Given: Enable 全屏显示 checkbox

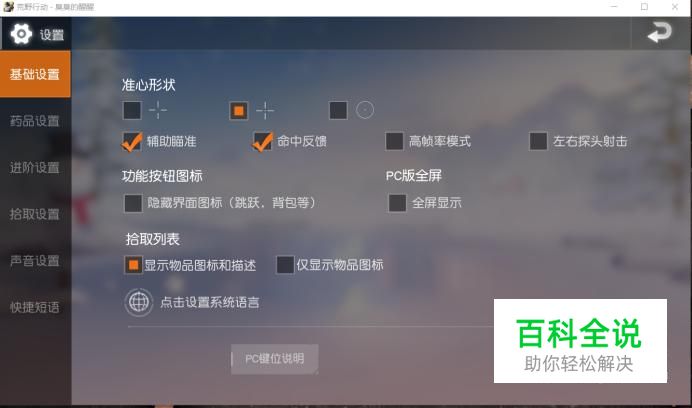Looking at the screenshot, I should click(x=397, y=203).
